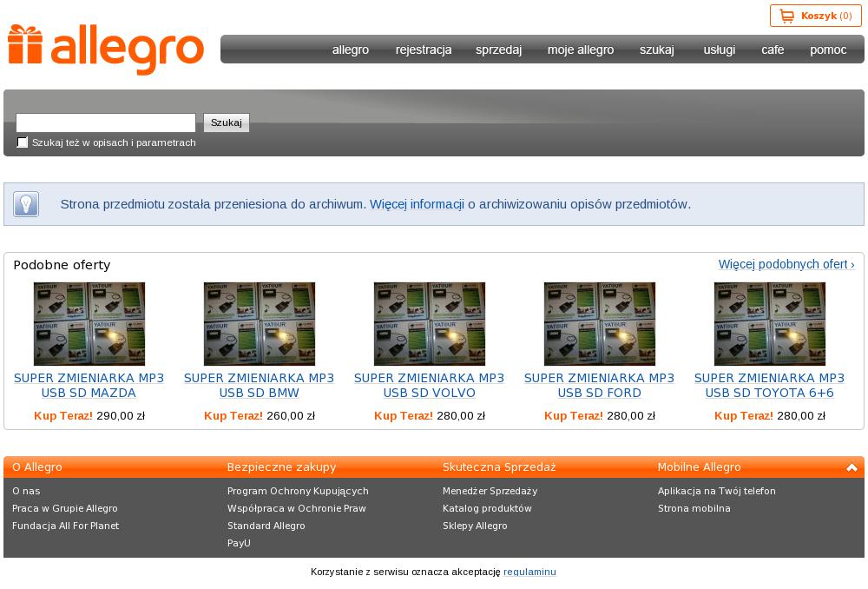Viewport: 868px width, 589px height.
Task: Click 'SUPER ZMIENIARKA MP3 USB SD BMW' link
Action: click(x=259, y=386)
